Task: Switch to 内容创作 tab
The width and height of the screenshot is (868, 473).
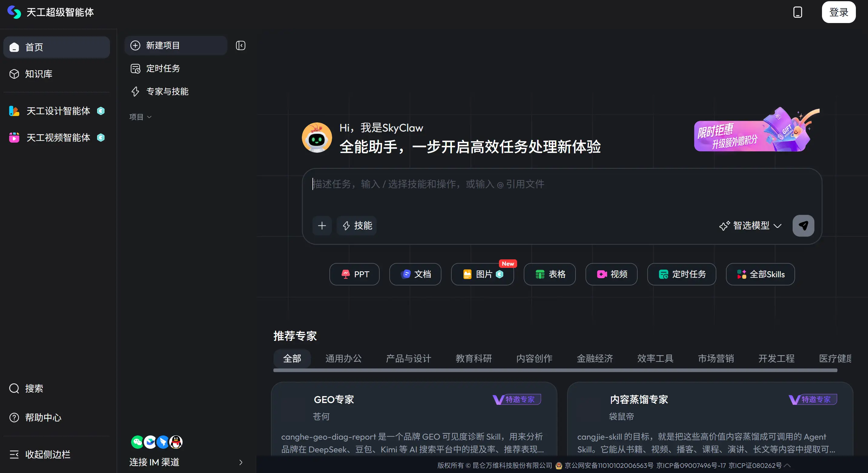Action: point(534,358)
